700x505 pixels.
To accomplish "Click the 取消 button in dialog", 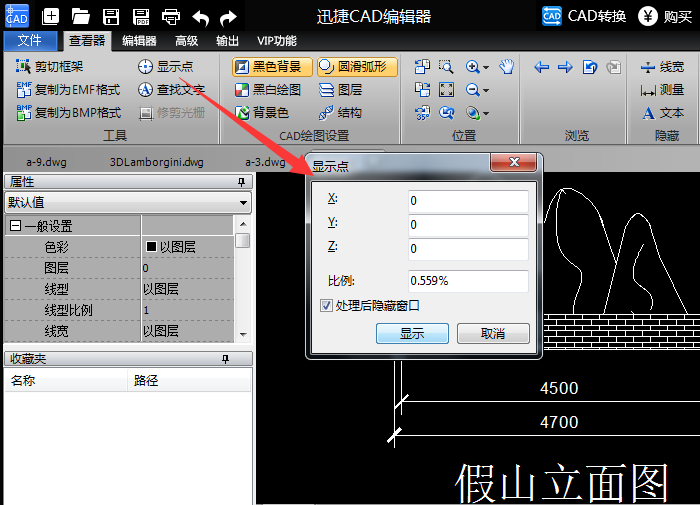I will click(x=493, y=334).
